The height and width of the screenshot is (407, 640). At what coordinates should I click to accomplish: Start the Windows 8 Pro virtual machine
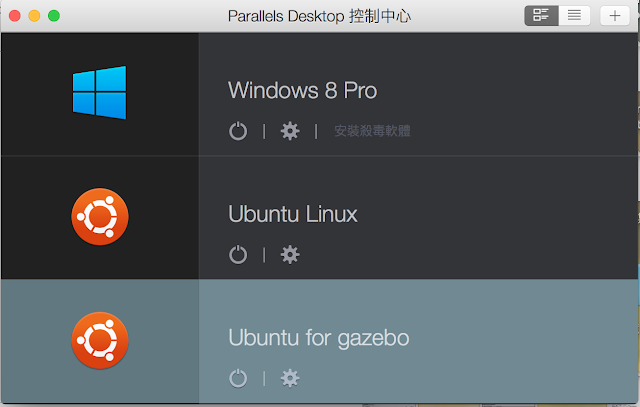238,131
